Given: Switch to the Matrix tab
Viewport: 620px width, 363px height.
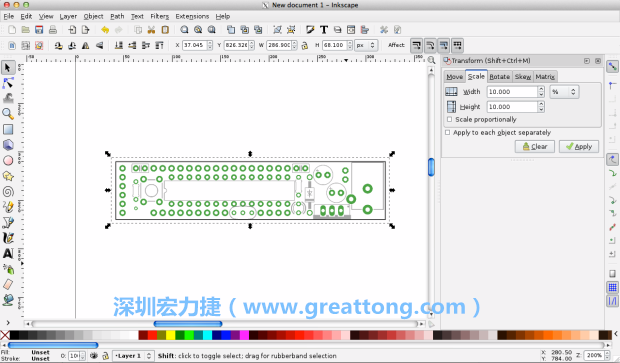Looking at the screenshot, I should click(545, 77).
